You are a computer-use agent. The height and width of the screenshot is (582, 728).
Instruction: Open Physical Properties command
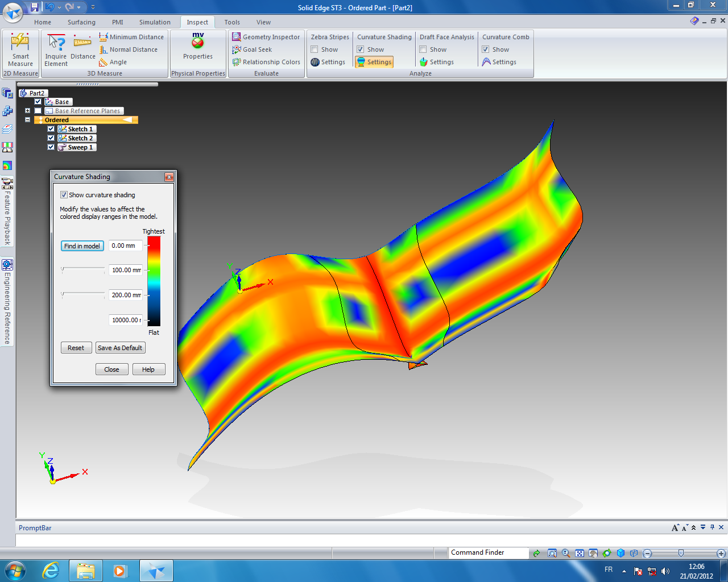pyautogui.click(x=198, y=47)
